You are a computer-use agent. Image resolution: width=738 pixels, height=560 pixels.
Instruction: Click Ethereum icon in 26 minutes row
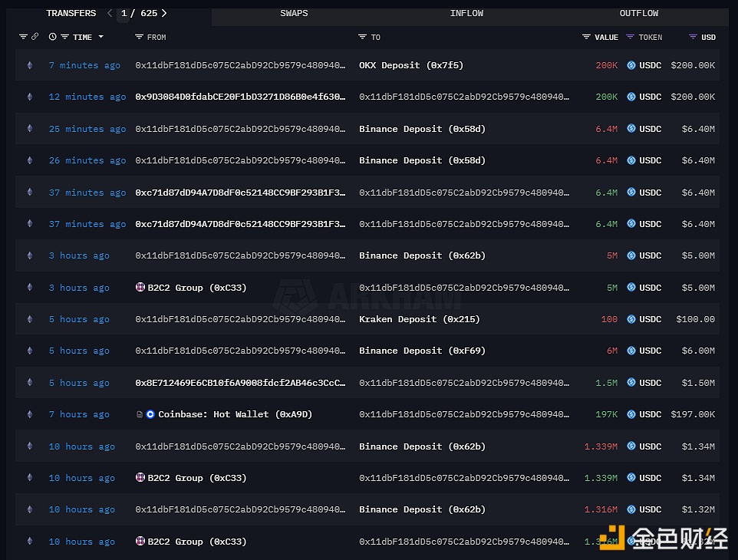[x=30, y=160]
